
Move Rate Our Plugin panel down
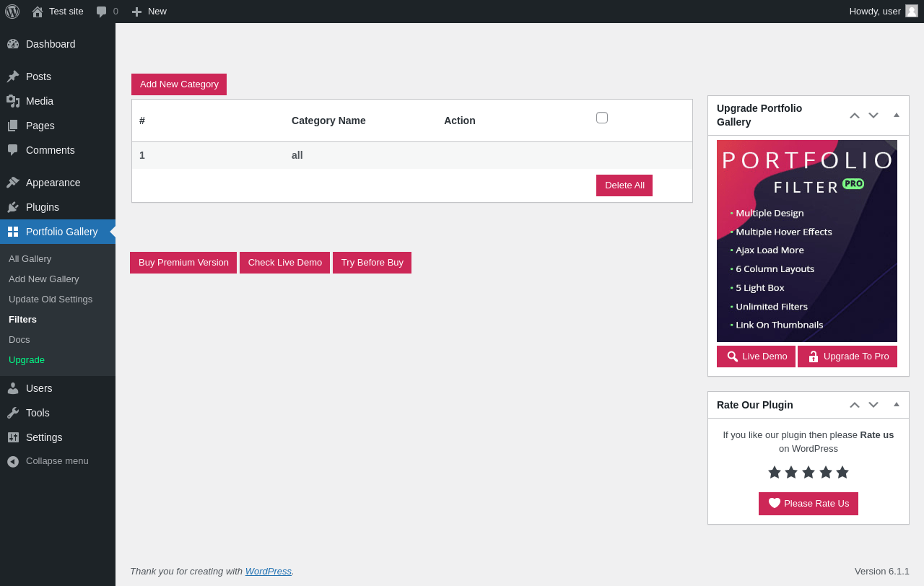pyautogui.click(x=873, y=405)
